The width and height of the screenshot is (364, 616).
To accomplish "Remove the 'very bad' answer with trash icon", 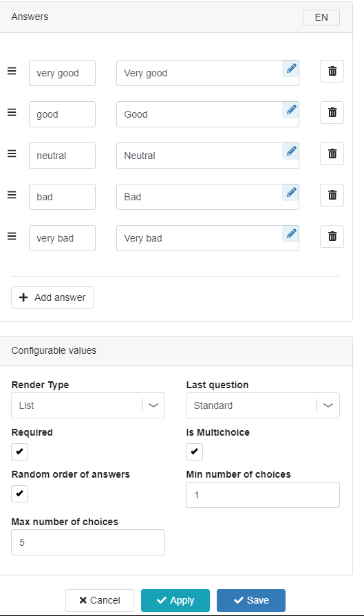I will [x=332, y=236].
